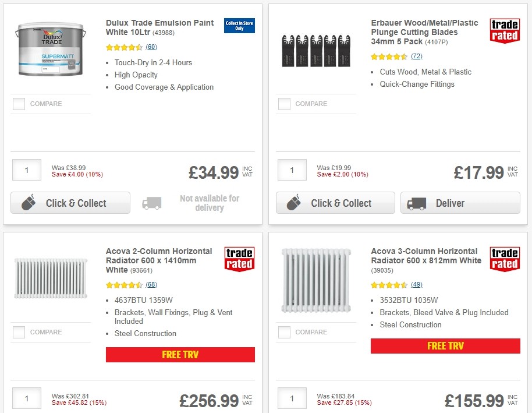The width and height of the screenshot is (532, 413).
Task: Click the star rating for Dulux Trade Emulsion
Action: point(123,47)
